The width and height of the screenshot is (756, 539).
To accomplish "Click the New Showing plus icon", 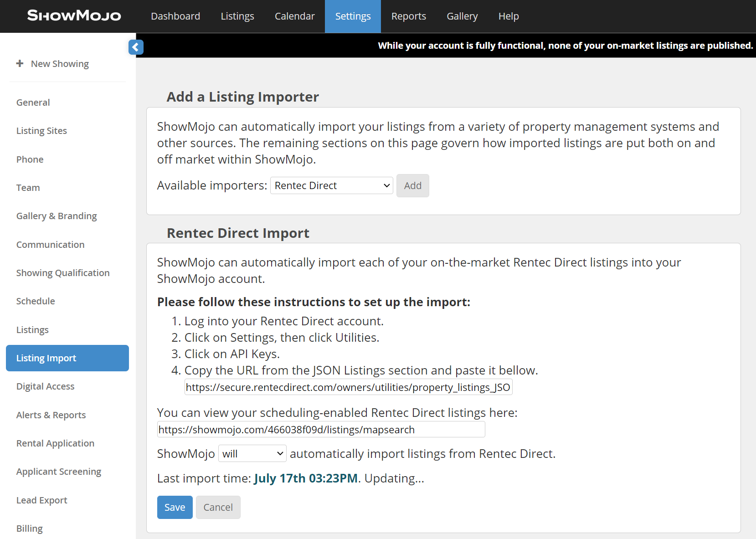I will pos(20,63).
